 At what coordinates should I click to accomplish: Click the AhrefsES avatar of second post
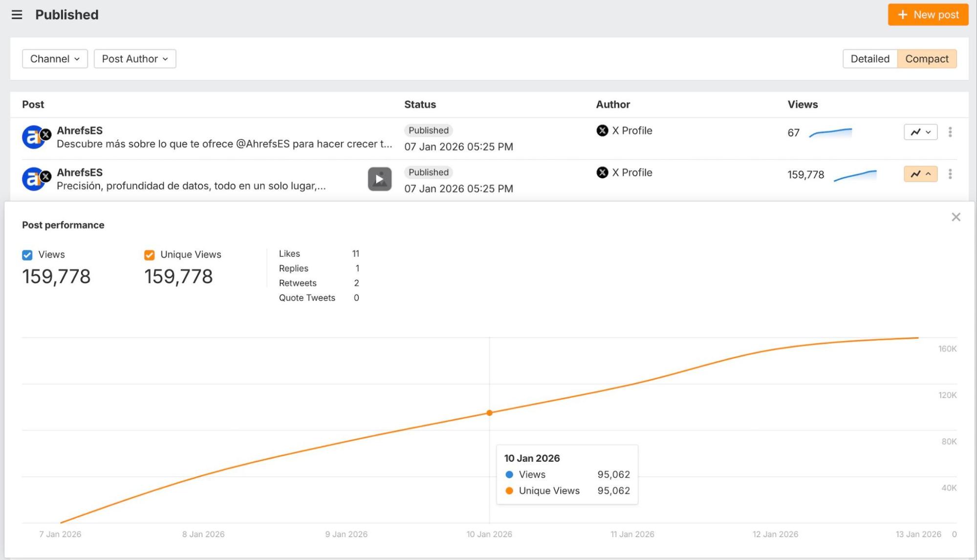(x=34, y=179)
